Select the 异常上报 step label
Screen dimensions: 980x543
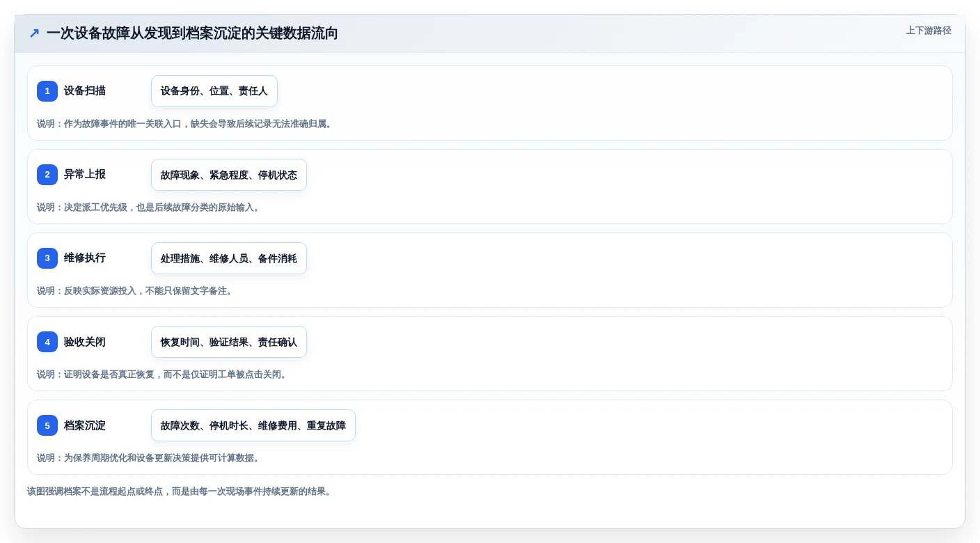coord(85,174)
